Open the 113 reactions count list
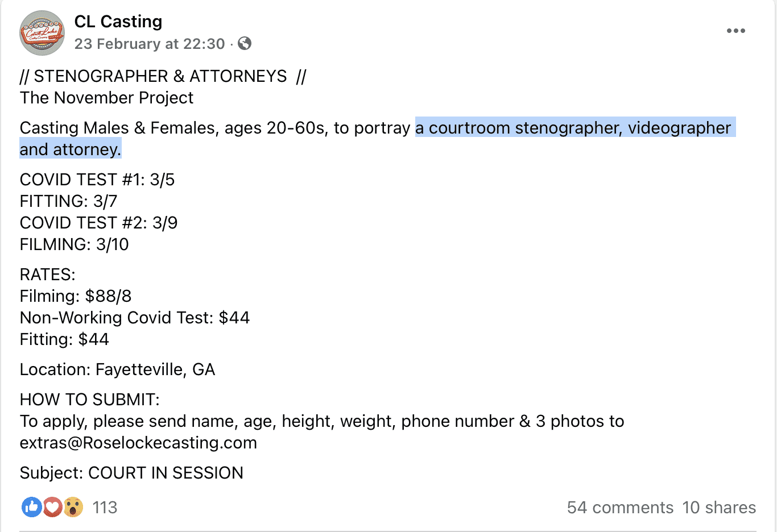 coord(105,508)
